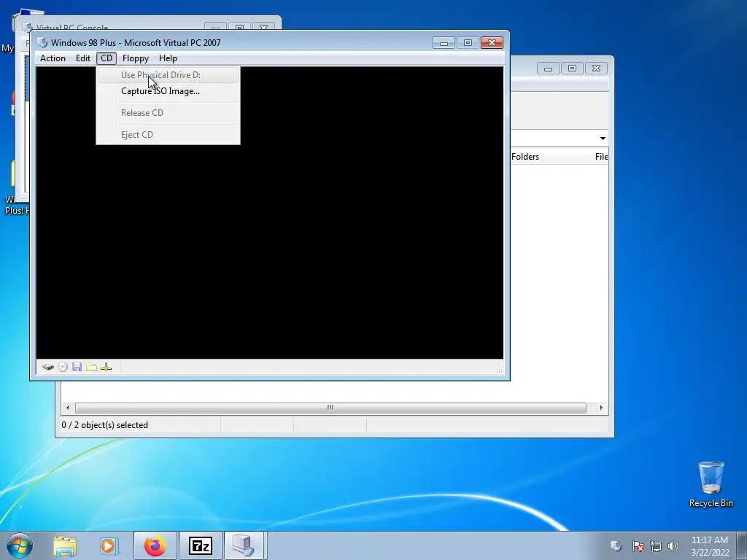The height and width of the screenshot is (560, 747).
Task: Click the 7-Zip scrollbar right arrow
Action: point(601,408)
